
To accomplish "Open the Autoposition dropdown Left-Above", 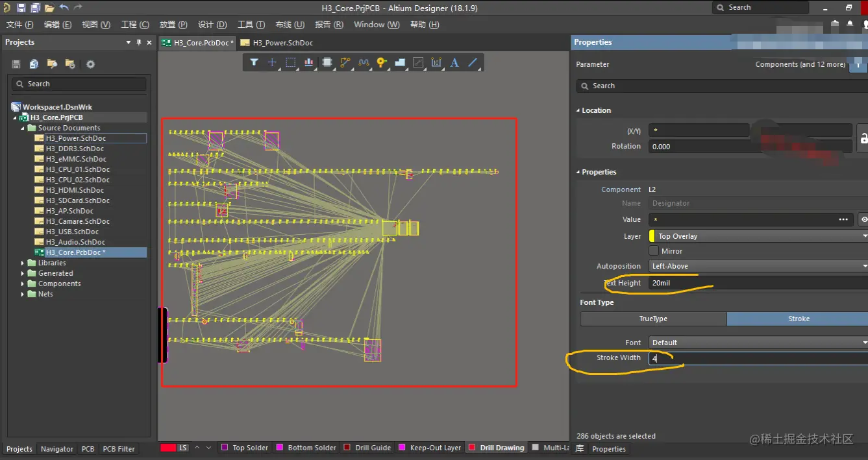I will pos(758,266).
